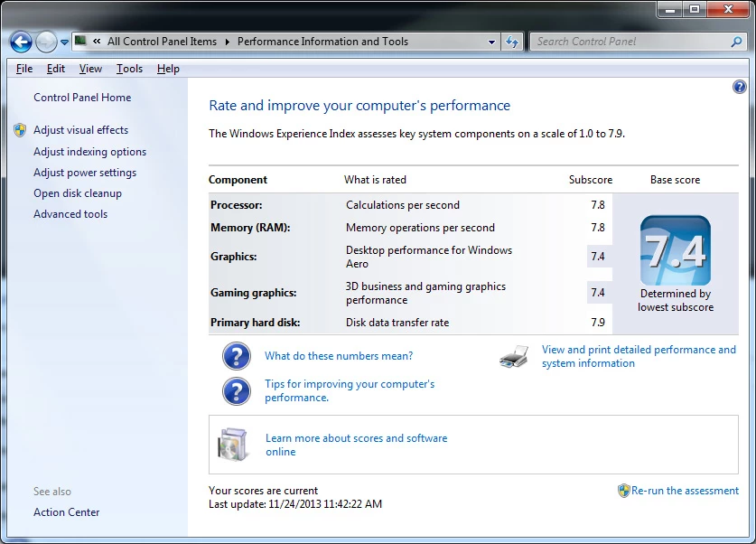Click Calculations per second text
Screen dimensions: 756x544
pos(403,205)
